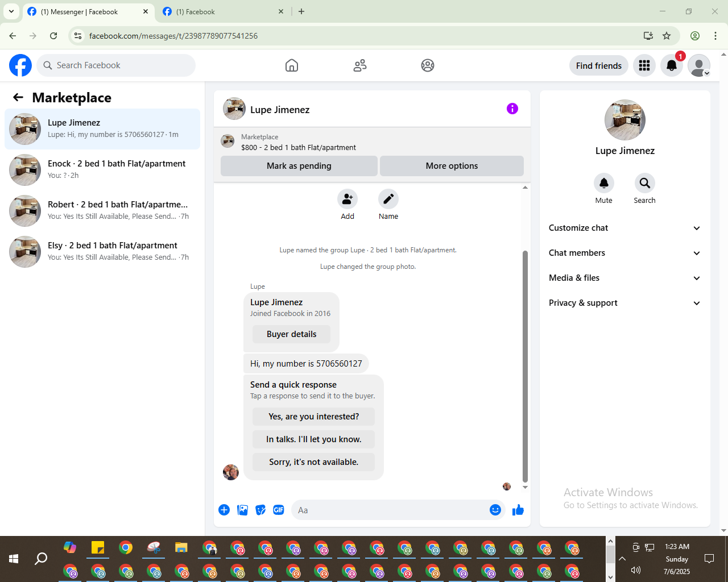Expand Customize chat section
Screen dimensions: 728x582
click(x=624, y=228)
